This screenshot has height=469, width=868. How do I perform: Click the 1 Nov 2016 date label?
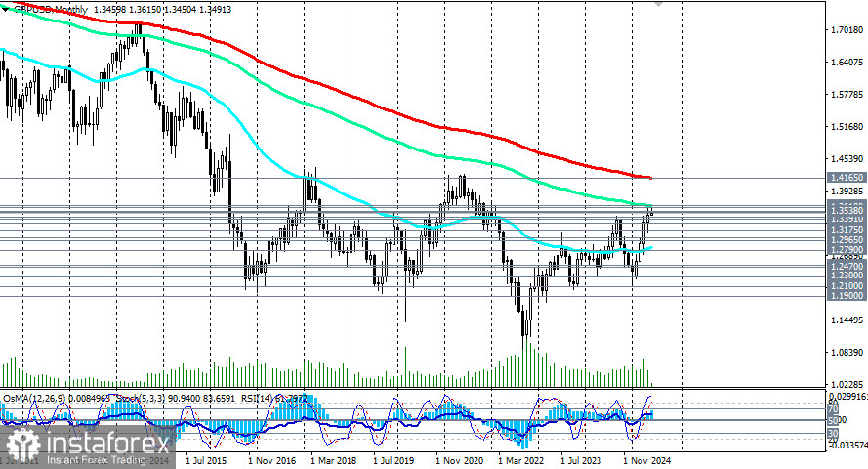[271, 460]
